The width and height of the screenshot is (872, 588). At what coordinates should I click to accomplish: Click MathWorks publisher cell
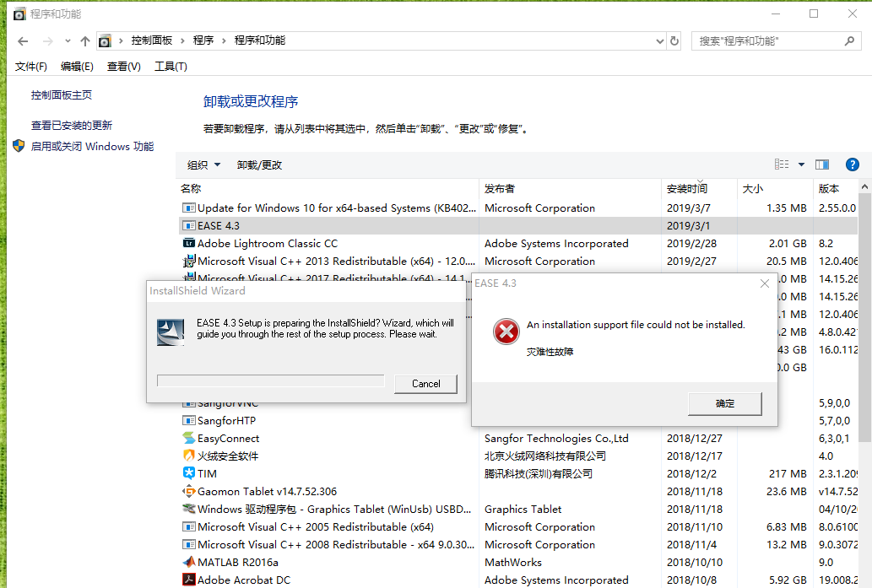[512, 563]
